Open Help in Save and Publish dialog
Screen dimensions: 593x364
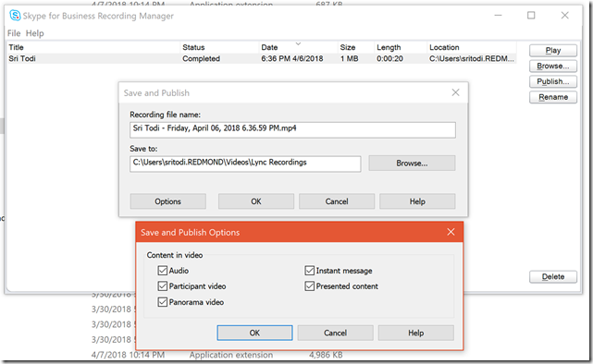point(417,201)
